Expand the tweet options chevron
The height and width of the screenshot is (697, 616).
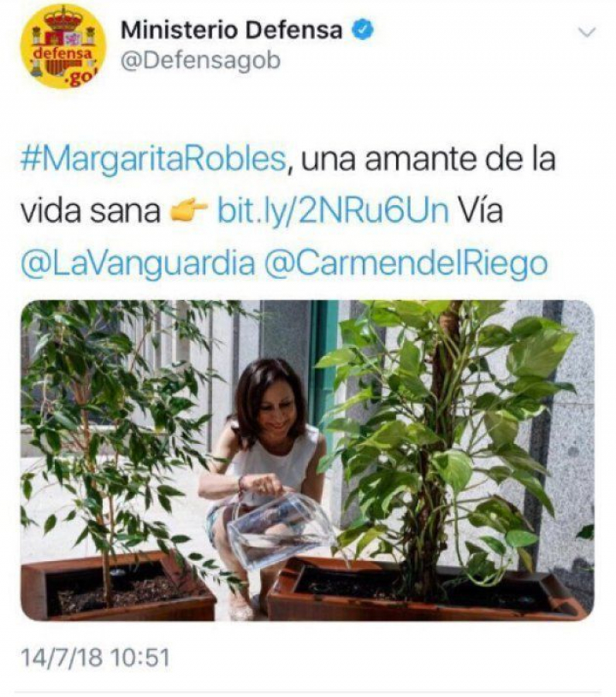point(586,32)
